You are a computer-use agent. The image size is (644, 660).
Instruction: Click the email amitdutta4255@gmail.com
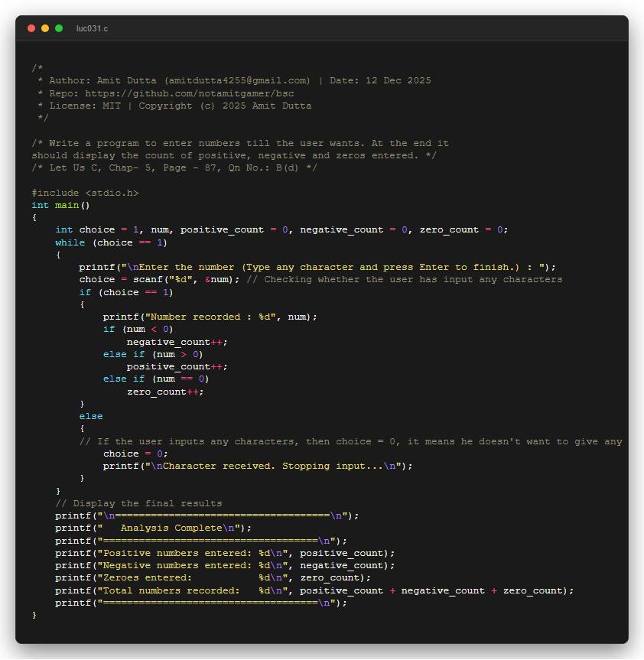coord(237,80)
